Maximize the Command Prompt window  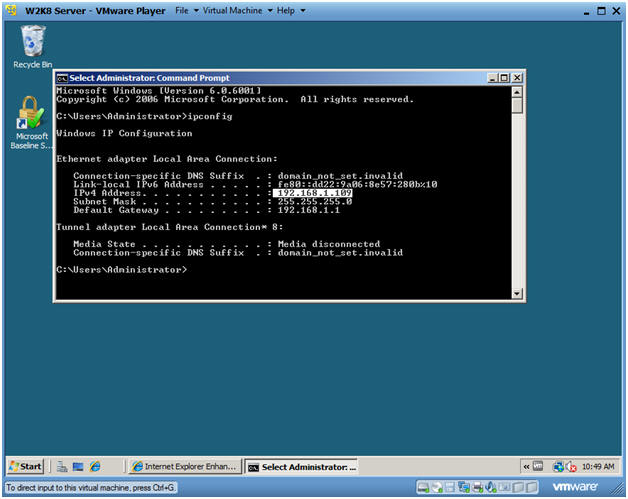[x=504, y=78]
